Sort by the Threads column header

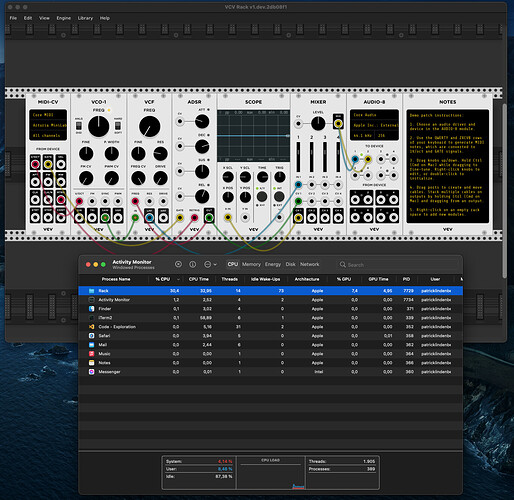pyautogui.click(x=230, y=279)
